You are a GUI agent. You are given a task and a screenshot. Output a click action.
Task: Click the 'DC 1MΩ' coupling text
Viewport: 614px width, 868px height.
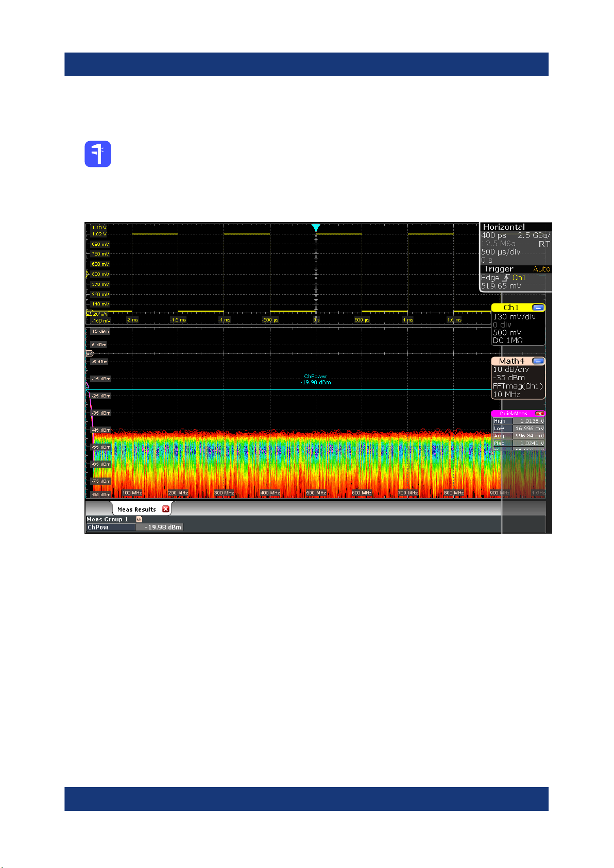click(508, 341)
